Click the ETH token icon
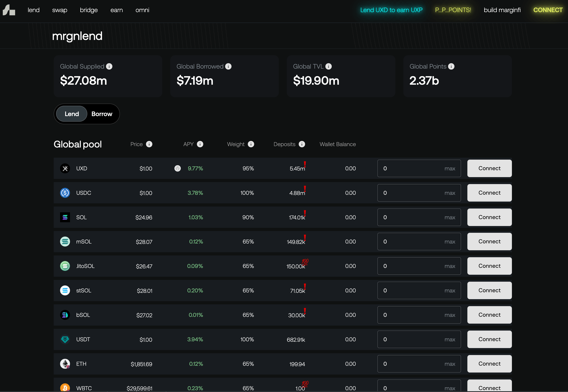The width and height of the screenshot is (568, 392). 65,364
